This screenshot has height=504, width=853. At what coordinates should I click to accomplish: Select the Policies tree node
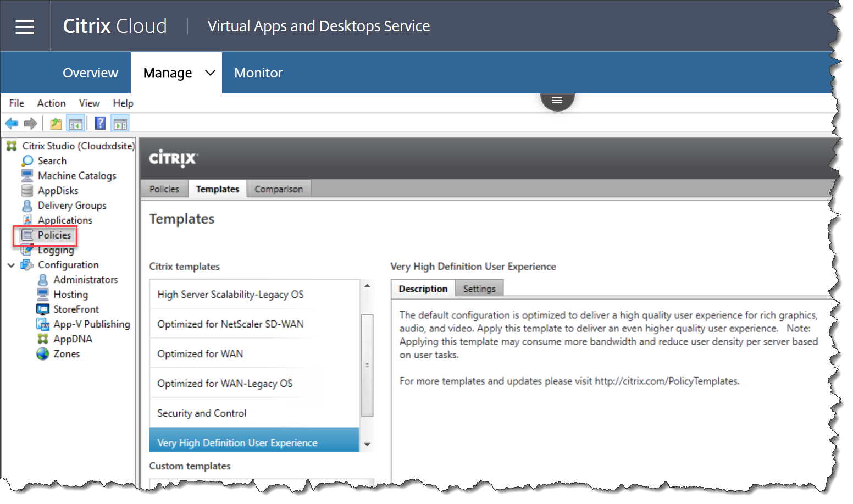coord(54,235)
